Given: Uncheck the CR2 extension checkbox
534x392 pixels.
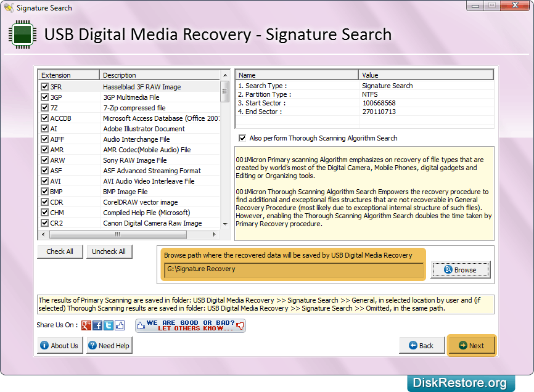Looking at the screenshot, I should point(44,223).
